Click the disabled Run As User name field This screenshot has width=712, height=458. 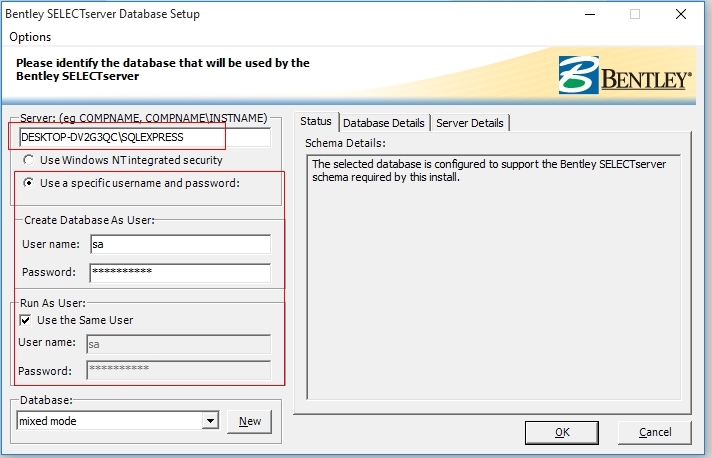[x=178, y=344]
